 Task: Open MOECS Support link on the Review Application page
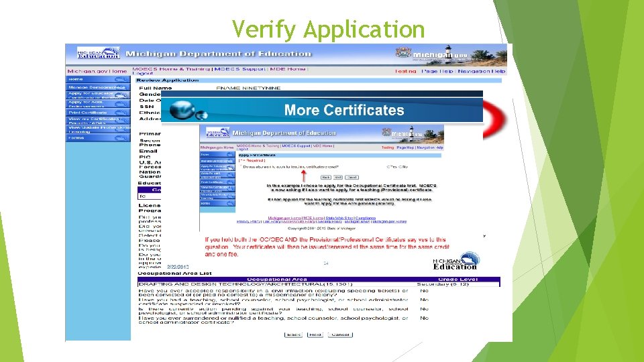pos(239,69)
